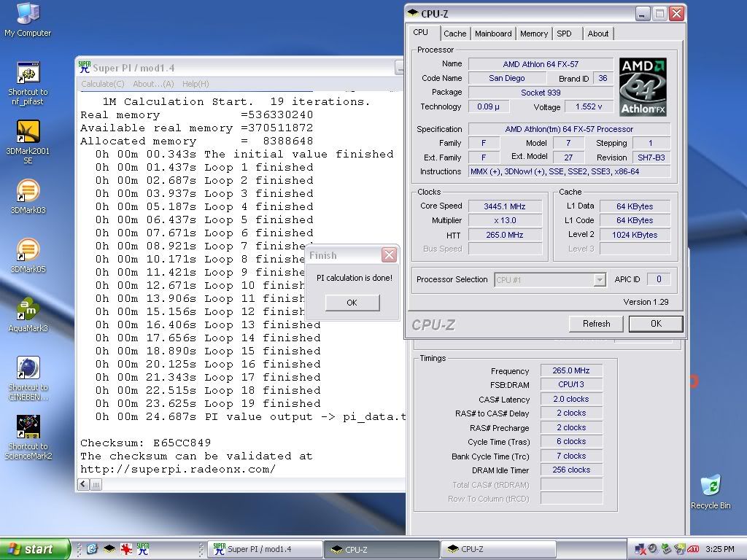Click the Code Name San Diego field
This screenshot has width=747, height=560.
pyautogui.click(x=506, y=78)
